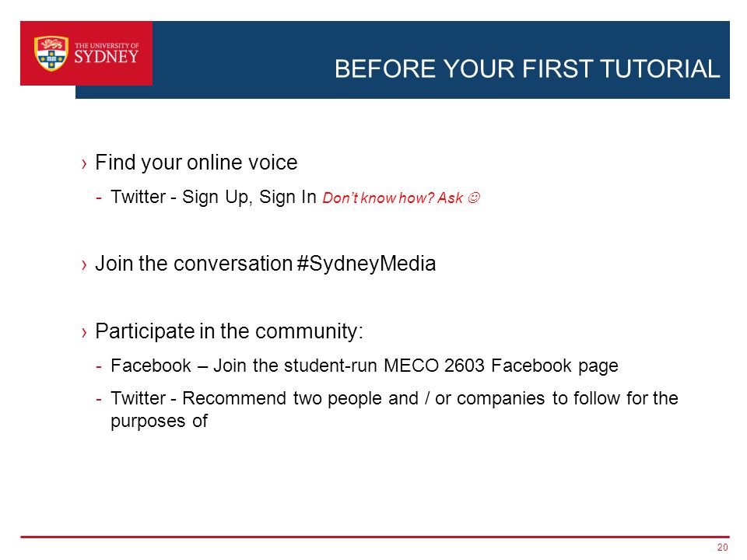Screen dimensions: 747x560
Task: Click the MECO 2603 Facebook page text
Action: click(x=500, y=366)
